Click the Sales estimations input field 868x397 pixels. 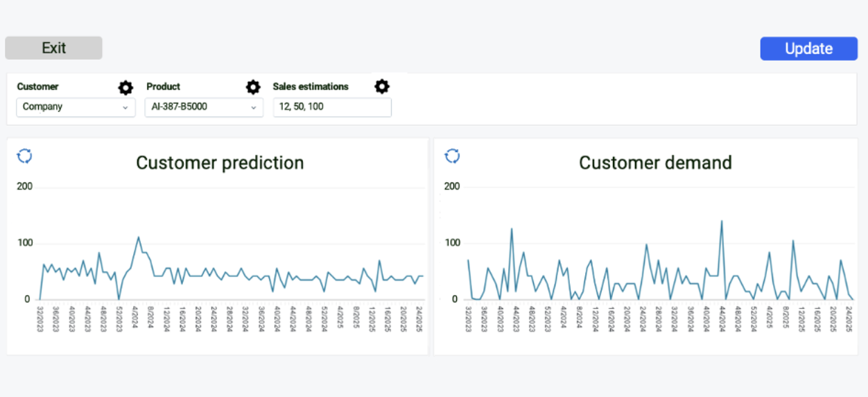click(331, 107)
